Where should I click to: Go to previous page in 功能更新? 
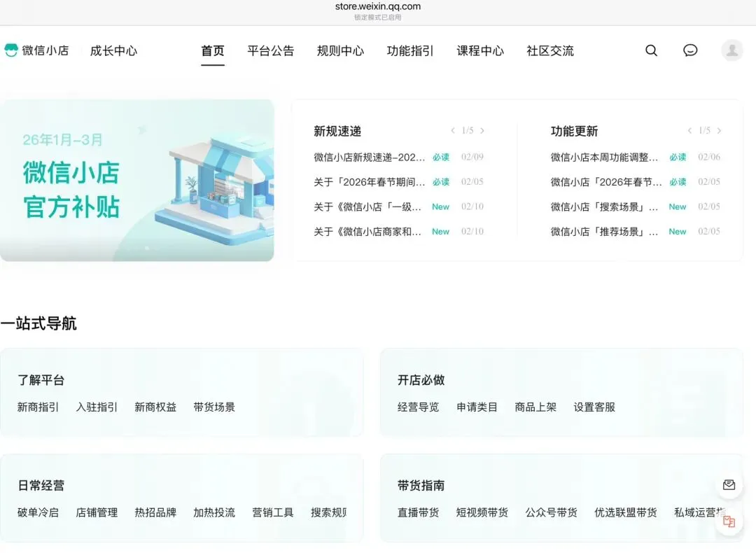[x=689, y=131]
